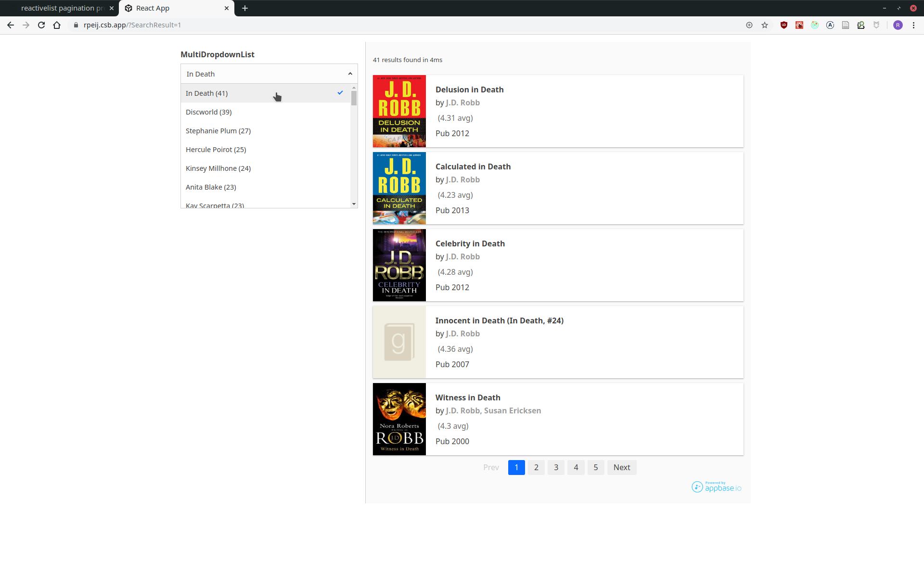Image resolution: width=924 pixels, height=564 pixels.
Task: Open the Chrome three-dot menu
Action: (913, 25)
